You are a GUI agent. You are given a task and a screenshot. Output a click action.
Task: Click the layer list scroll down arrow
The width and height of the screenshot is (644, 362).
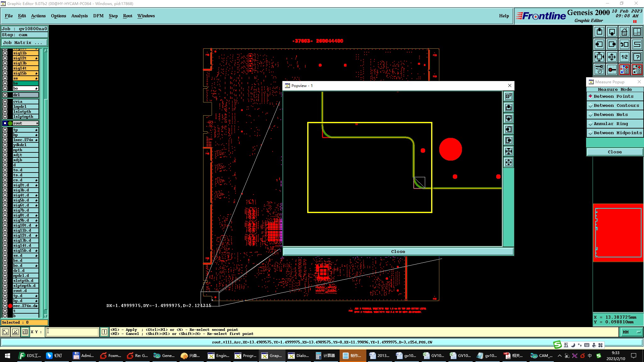[x=46, y=316]
